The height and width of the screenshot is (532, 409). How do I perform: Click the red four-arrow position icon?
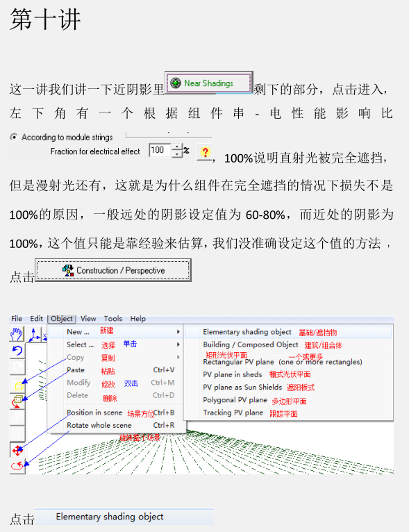17,451
